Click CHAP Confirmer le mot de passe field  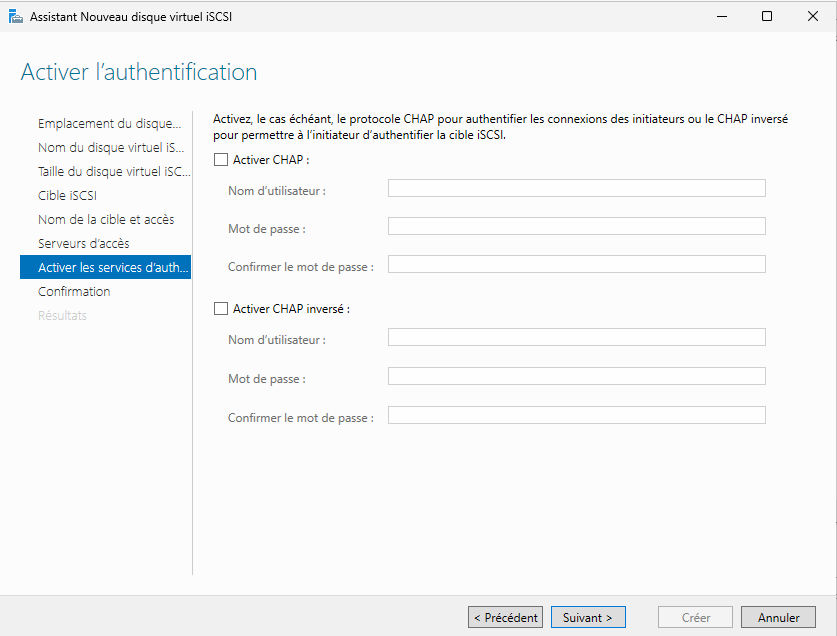click(x=576, y=264)
